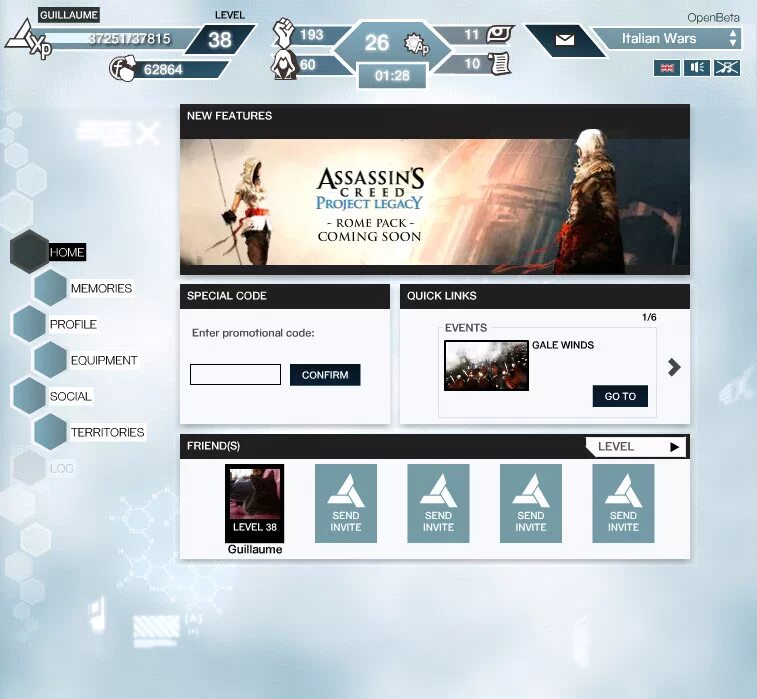Image resolution: width=757 pixels, height=699 pixels.
Task: Click the AP action points gear icon
Action: click(x=416, y=44)
